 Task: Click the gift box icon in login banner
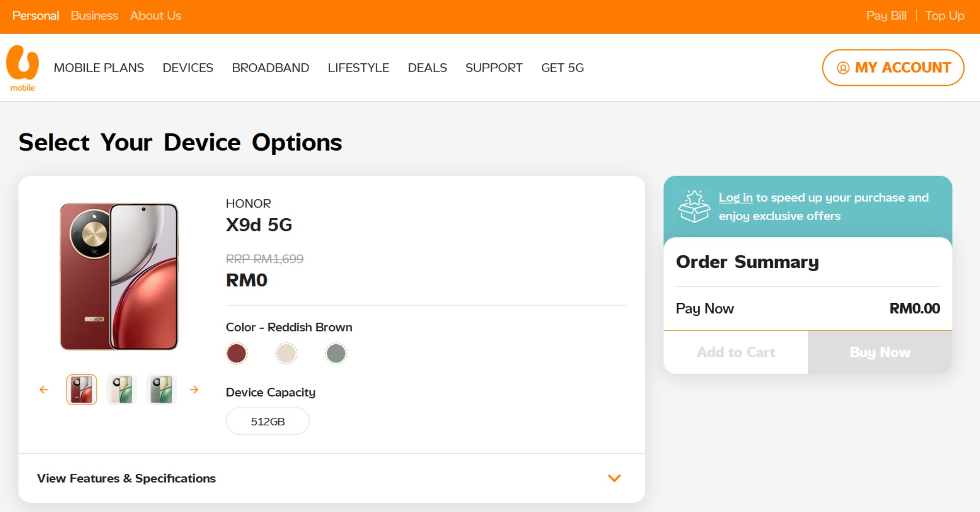(694, 206)
